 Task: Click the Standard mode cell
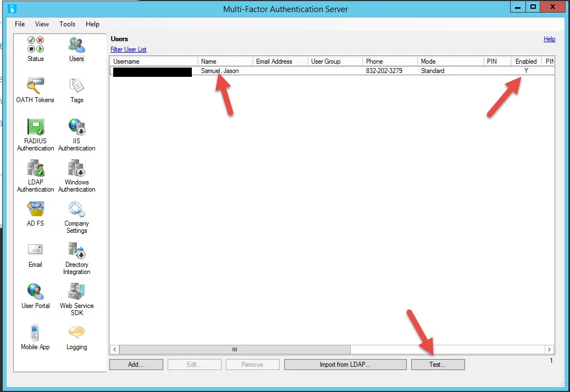coord(433,71)
